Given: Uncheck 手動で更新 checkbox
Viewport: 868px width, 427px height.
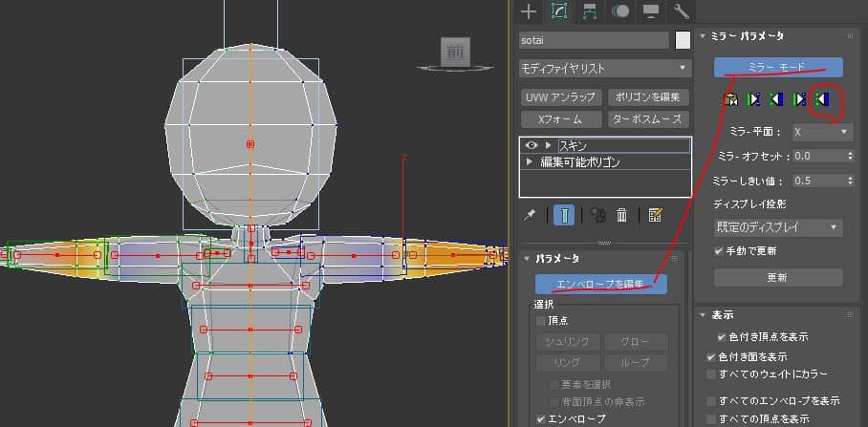Looking at the screenshot, I should pyautogui.click(x=720, y=251).
